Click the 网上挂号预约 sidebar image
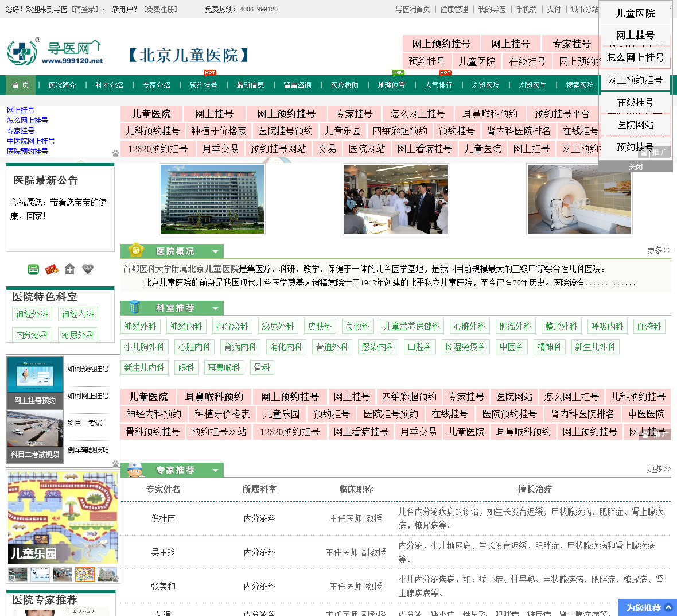The width and height of the screenshot is (677, 616). click(x=35, y=383)
